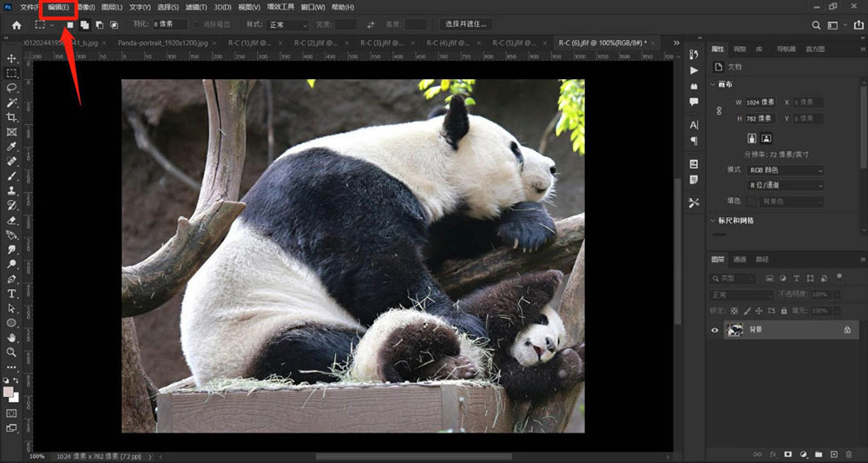Open the 编辑(E) menu
Screen dimensions: 868x463
click(58, 7)
